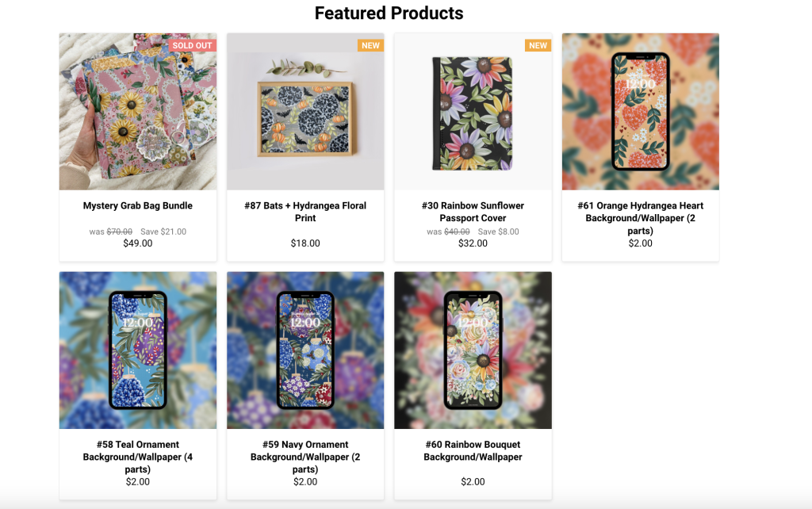Image resolution: width=812 pixels, height=509 pixels.
Task: Open the Rainbow Bouquet wallpaper image
Action: [473, 350]
